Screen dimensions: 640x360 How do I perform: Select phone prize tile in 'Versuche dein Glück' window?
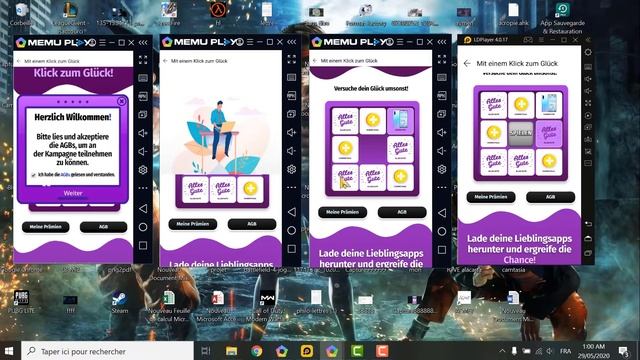click(x=400, y=121)
